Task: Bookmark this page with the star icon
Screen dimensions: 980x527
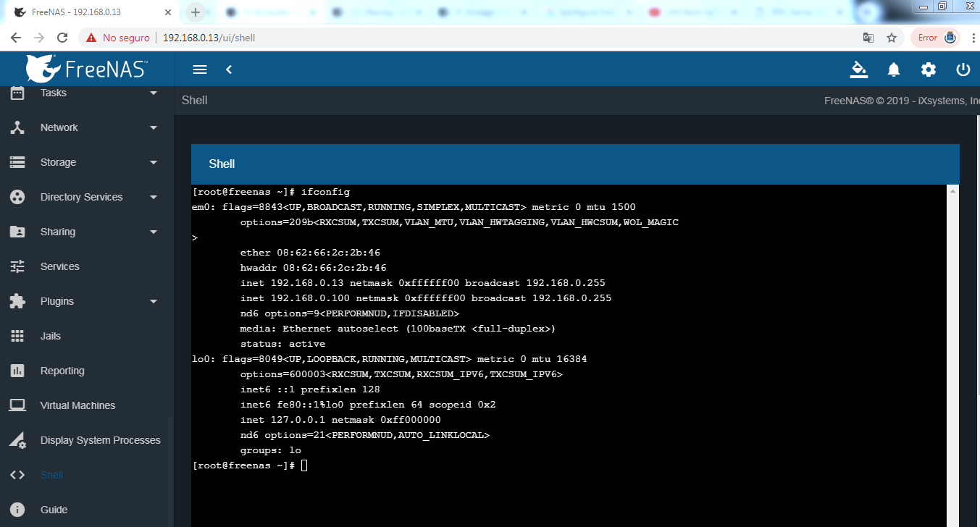Action: click(x=892, y=38)
